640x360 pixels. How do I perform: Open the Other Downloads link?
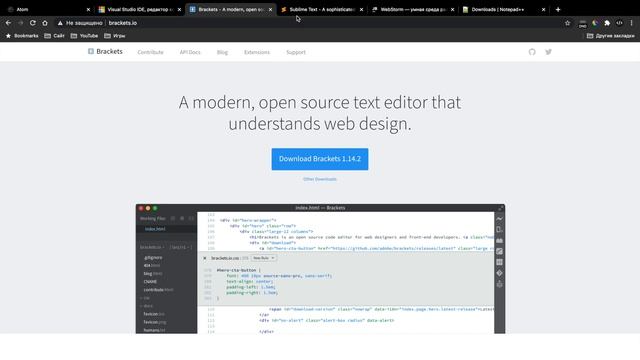click(320, 179)
